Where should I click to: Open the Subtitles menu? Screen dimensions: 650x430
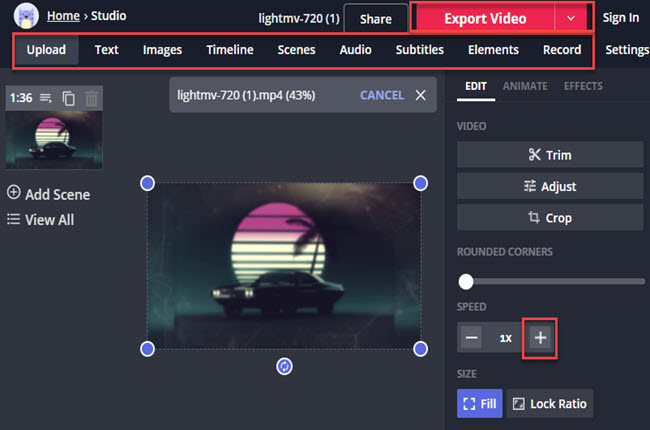coord(421,49)
